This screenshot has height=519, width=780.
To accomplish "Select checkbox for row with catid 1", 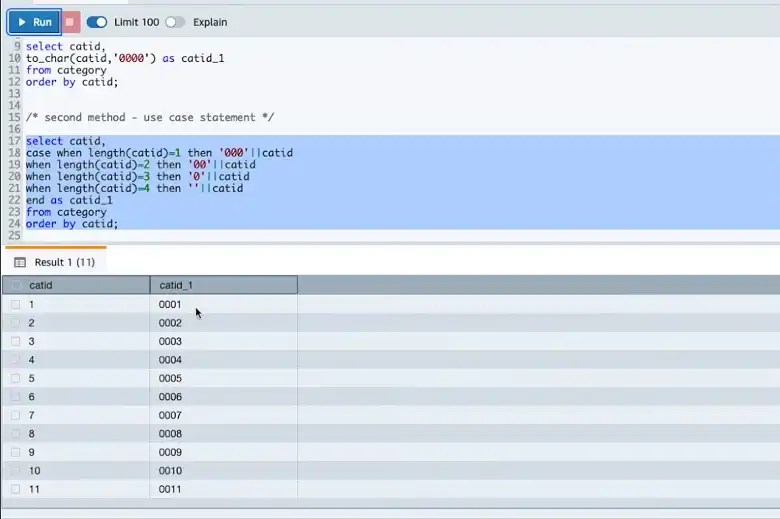I will 15,304.
